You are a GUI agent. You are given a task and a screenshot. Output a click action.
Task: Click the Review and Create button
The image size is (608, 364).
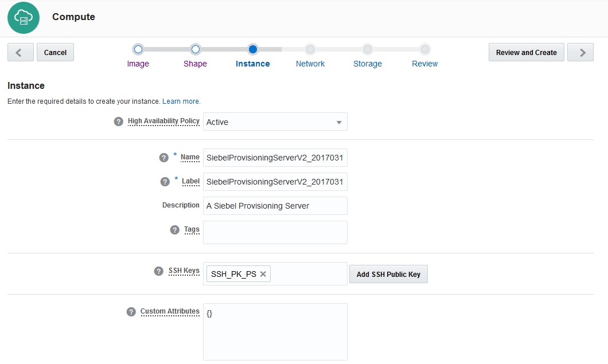526,52
